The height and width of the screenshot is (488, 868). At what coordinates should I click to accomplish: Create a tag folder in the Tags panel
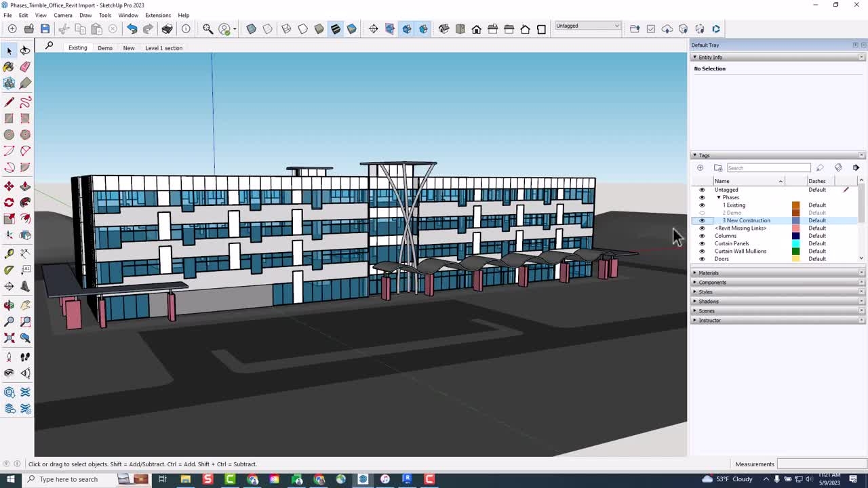pyautogui.click(x=718, y=167)
